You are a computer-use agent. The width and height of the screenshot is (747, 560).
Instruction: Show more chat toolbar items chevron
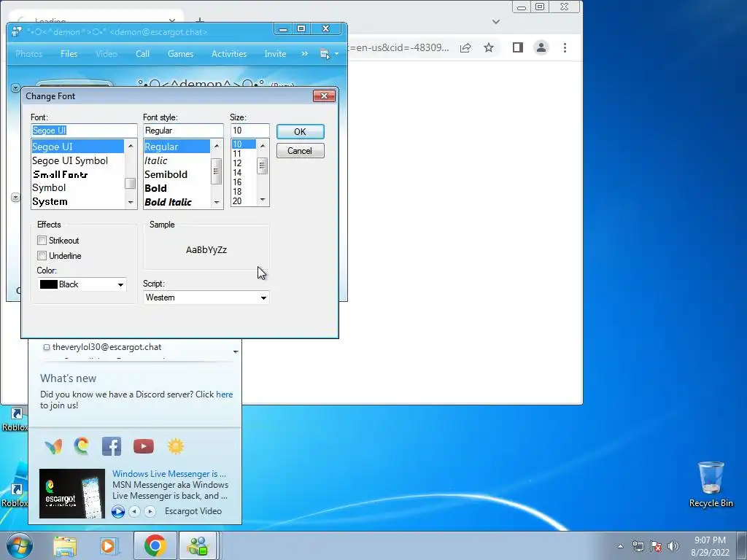point(304,54)
